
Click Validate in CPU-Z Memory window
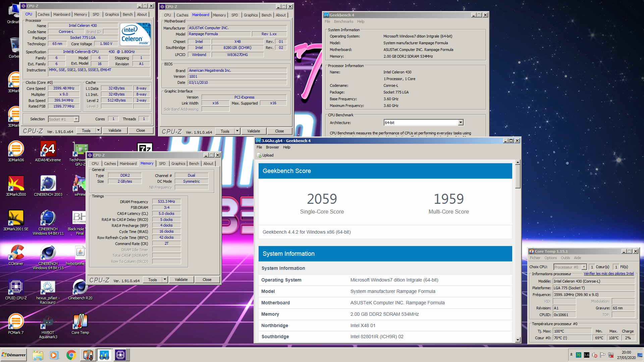[181, 280]
